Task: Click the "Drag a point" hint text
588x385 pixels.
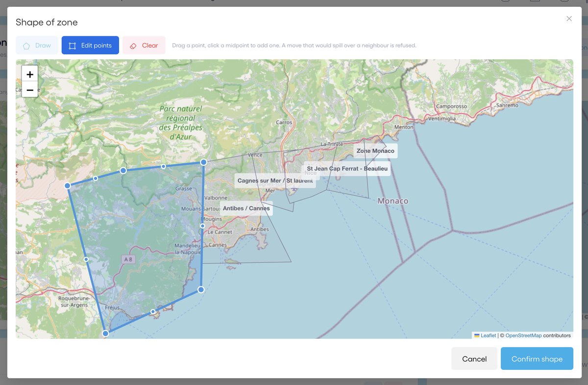Action: [x=294, y=45]
